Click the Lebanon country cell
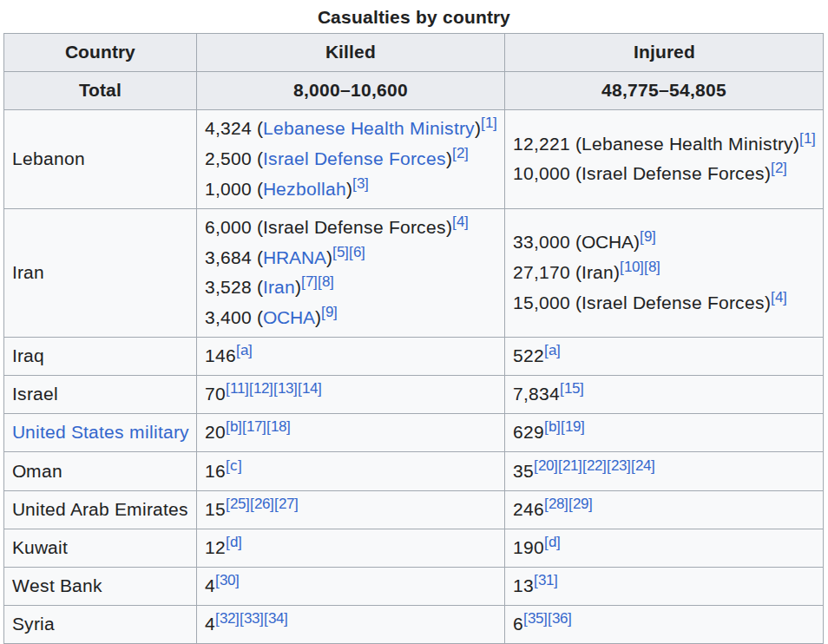The height and width of the screenshot is (644, 828). point(101,159)
